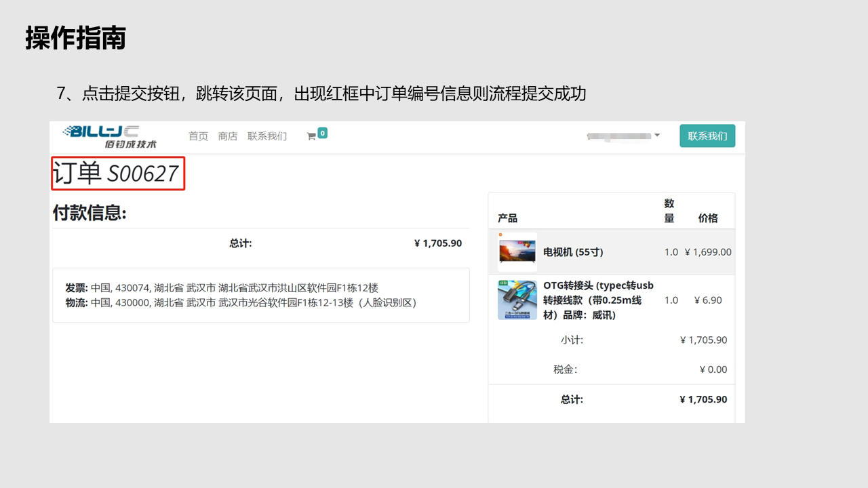The height and width of the screenshot is (488, 868).
Task: Select the 电视机 (55寸) product name
Action: point(573,252)
